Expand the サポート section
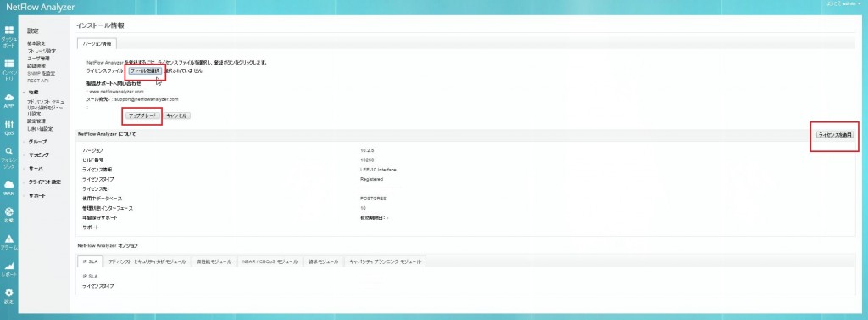The image size is (868, 320). 36,196
